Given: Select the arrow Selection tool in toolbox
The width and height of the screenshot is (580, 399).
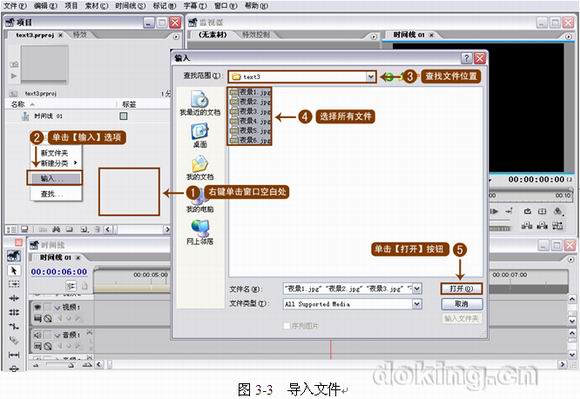Looking at the screenshot, I should pos(14,271).
